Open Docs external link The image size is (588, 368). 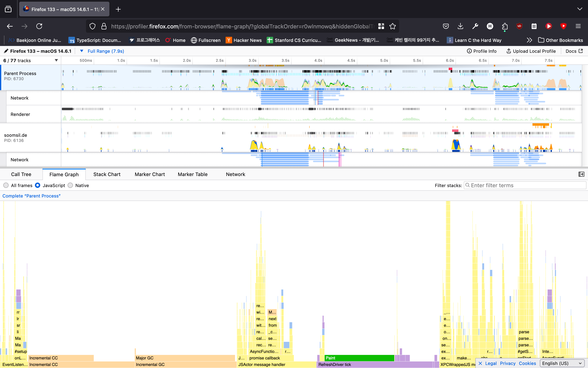pos(574,51)
